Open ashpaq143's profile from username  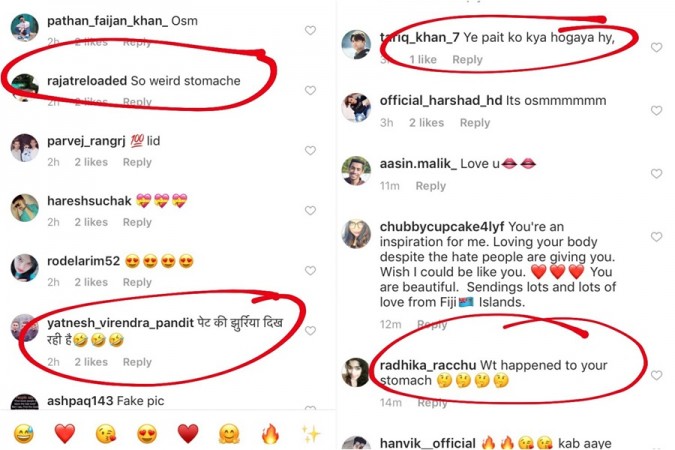[80, 401]
